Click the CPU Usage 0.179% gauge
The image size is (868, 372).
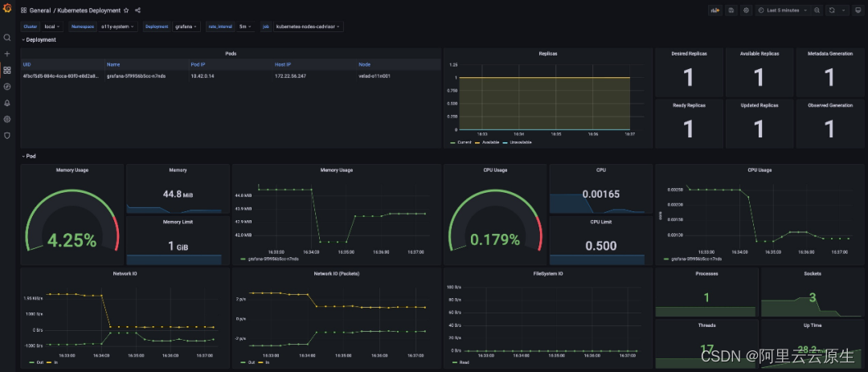[x=495, y=239]
